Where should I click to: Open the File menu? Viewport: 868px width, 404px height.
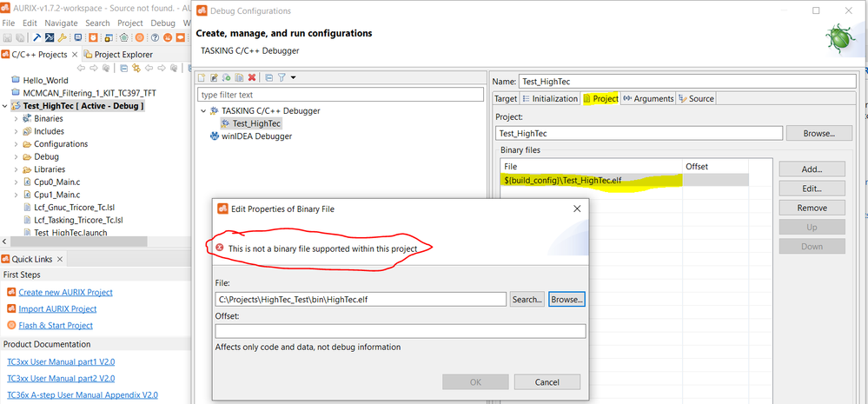(9, 23)
